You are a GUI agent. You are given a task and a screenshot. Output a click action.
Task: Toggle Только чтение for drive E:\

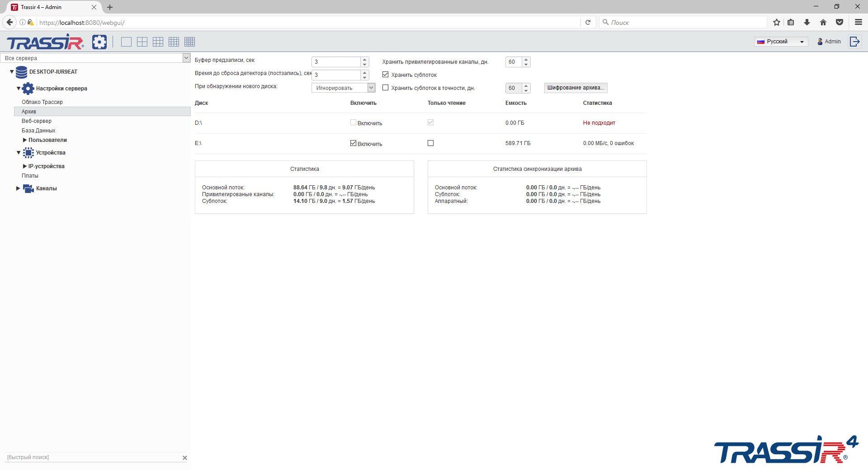click(x=430, y=143)
